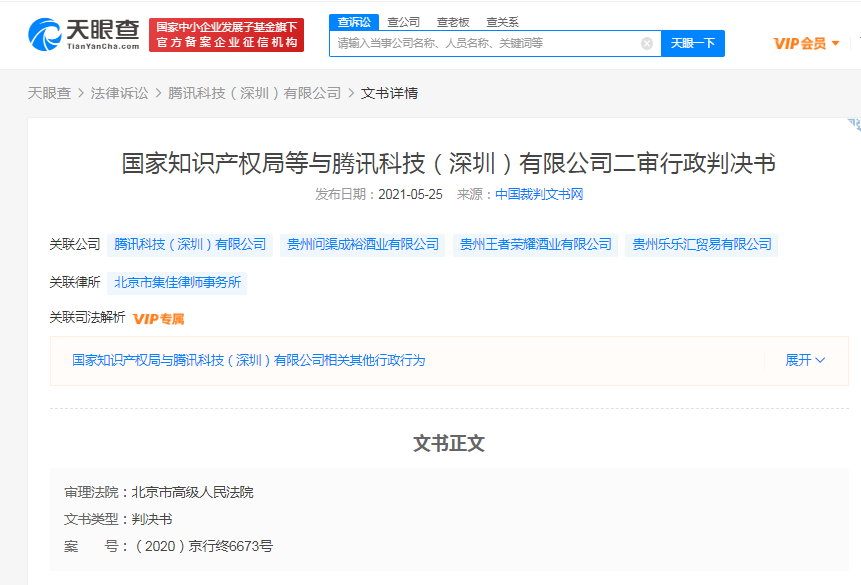861x585 pixels.
Task: Click the red government fund banner badge
Action: (x=227, y=35)
